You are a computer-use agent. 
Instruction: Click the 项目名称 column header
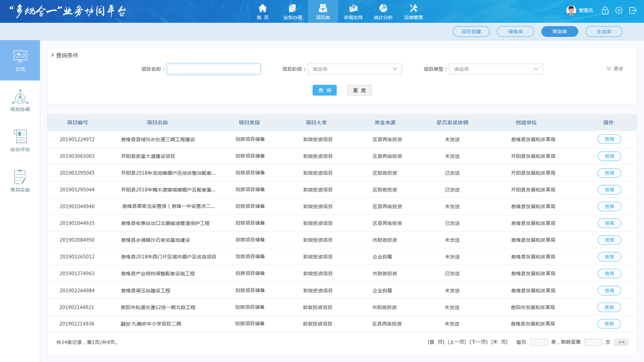tap(157, 123)
